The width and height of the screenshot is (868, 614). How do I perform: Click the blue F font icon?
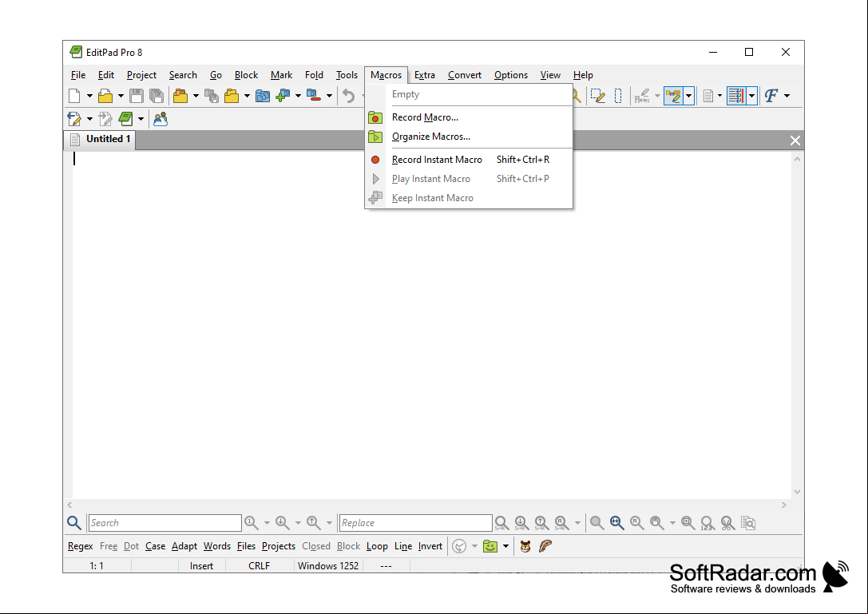(x=771, y=96)
